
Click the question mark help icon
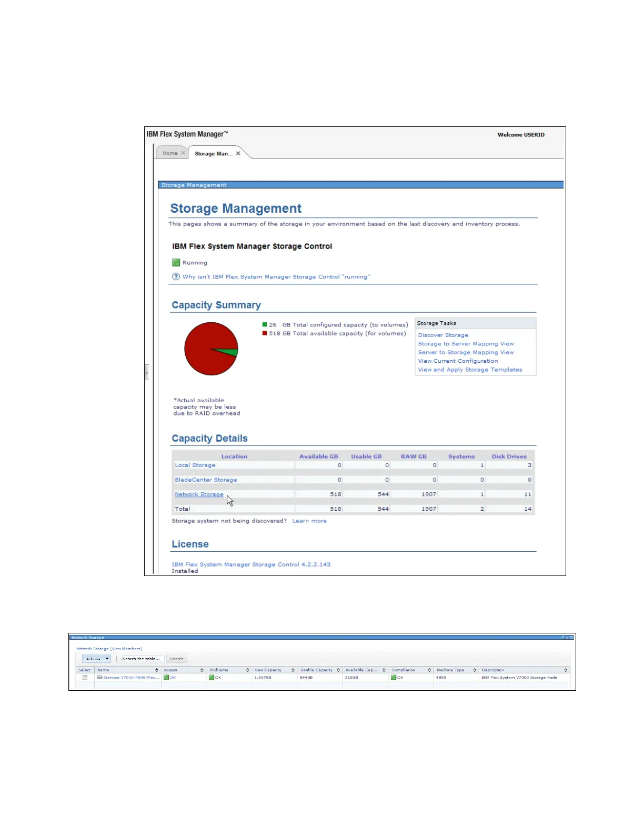176,276
